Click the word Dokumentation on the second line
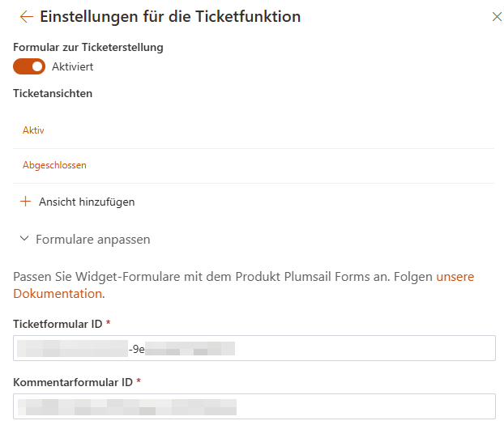This screenshot has height=425, width=504. pyautogui.click(x=58, y=293)
